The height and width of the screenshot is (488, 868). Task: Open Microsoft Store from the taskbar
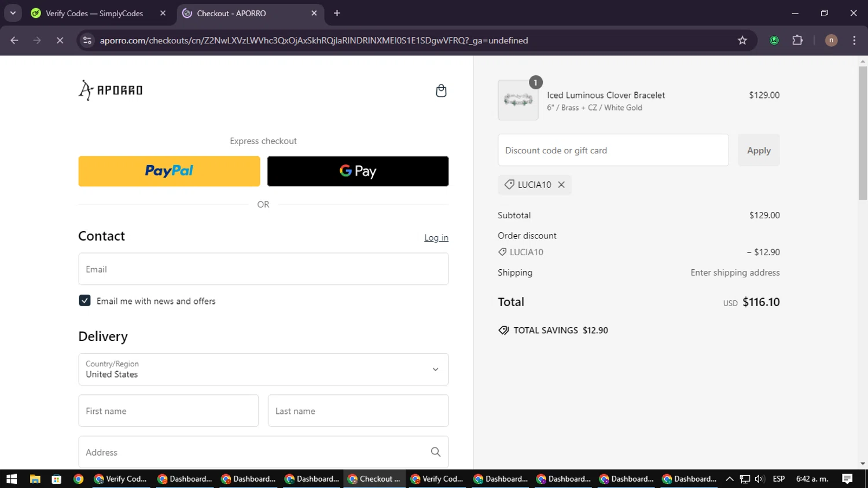coord(56,479)
